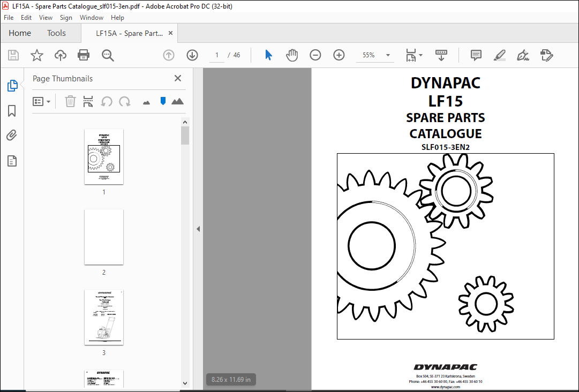Upload file with cloud arrow icon

[60, 55]
